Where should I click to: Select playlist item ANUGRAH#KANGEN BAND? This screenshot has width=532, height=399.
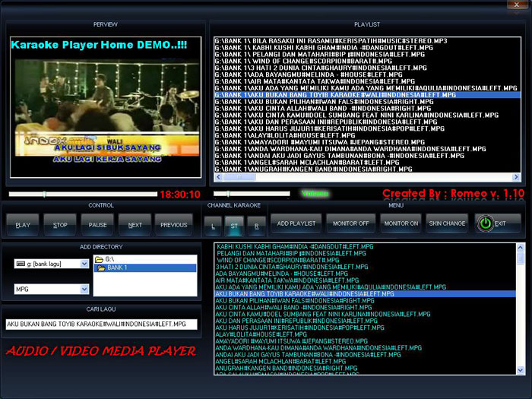(367, 169)
